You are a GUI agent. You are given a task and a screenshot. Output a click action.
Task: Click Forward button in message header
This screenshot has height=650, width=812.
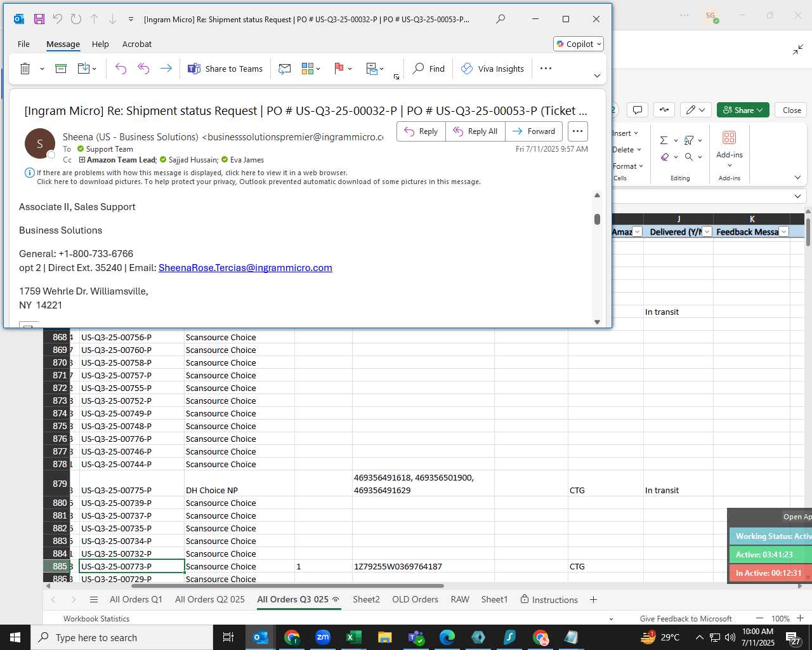tap(534, 131)
